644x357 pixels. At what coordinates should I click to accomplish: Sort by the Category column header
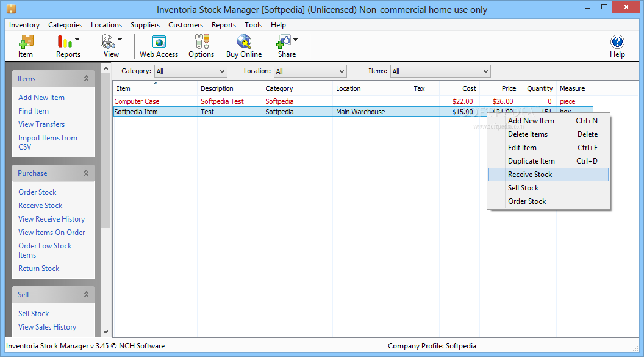pyautogui.click(x=298, y=88)
